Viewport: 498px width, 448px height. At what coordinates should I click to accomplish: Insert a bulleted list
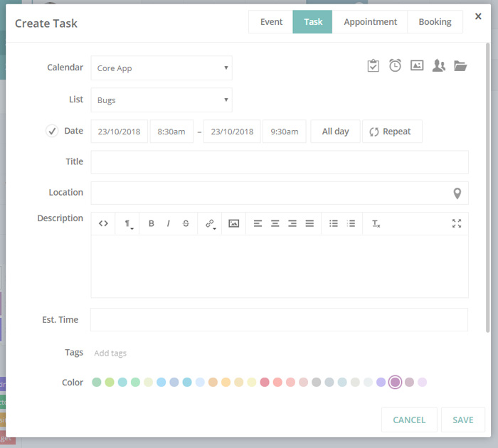[x=334, y=223]
